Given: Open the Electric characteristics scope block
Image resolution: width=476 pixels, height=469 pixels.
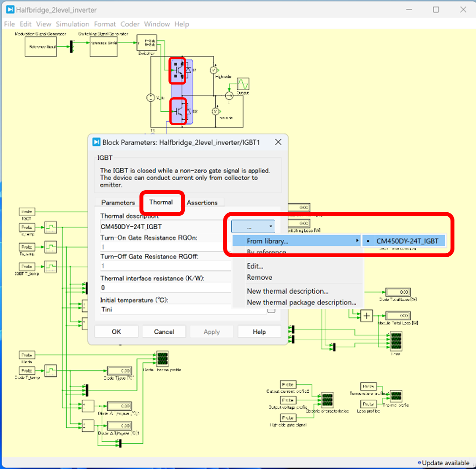Looking at the screenshot, I should tap(327, 400).
